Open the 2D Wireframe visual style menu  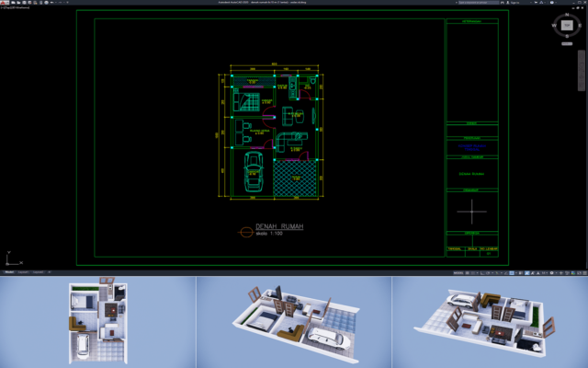[x=20, y=10]
